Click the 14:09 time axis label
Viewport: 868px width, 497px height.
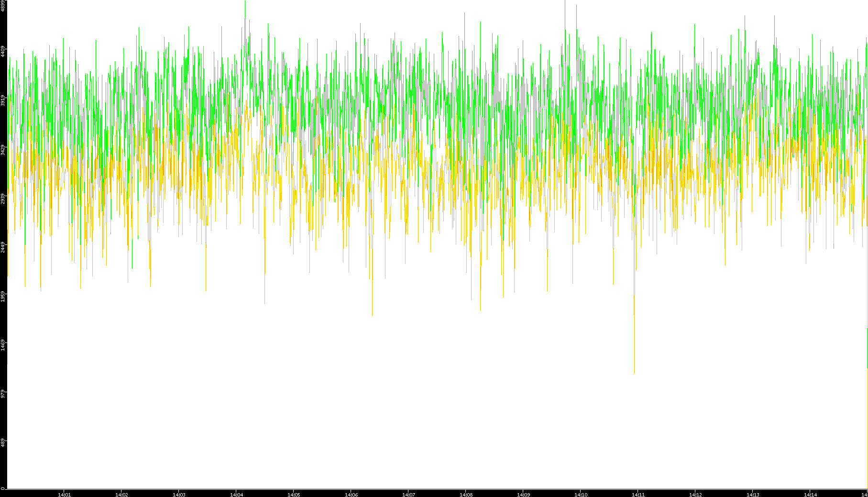click(x=523, y=495)
